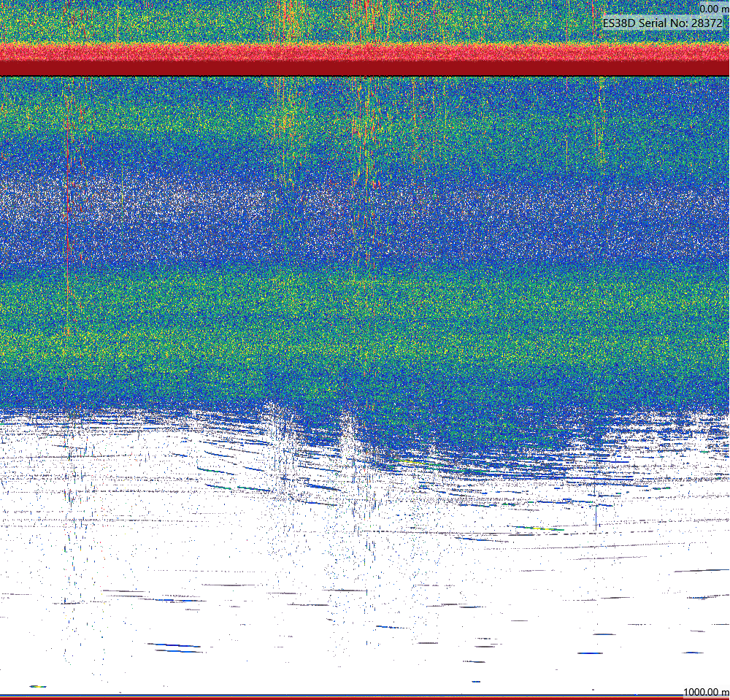Image resolution: width=730 pixels, height=700 pixels.
Task: Click the dark gray trace at right edge
Action: (702, 571)
